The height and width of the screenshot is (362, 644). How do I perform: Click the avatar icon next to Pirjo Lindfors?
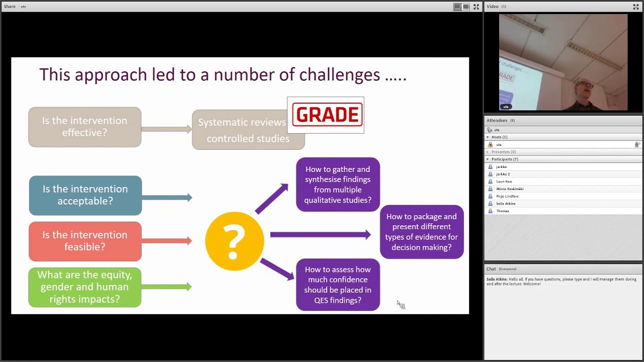(x=491, y=197)
